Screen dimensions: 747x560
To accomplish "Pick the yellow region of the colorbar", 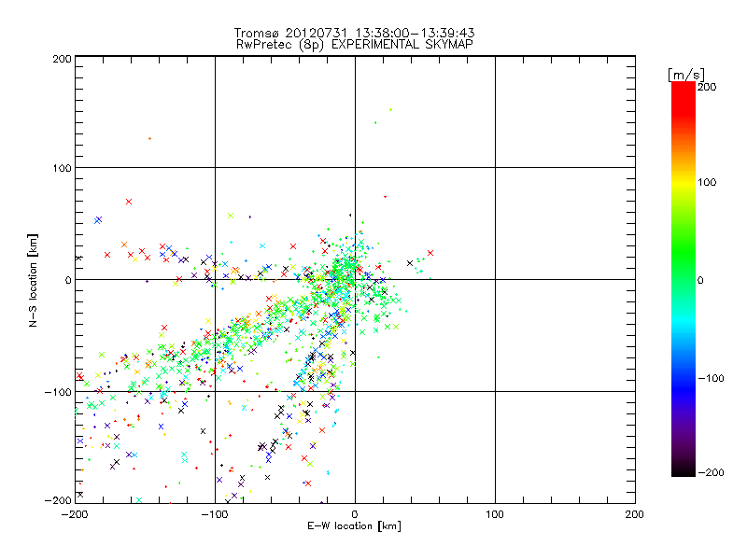I will tap(684, 183).
